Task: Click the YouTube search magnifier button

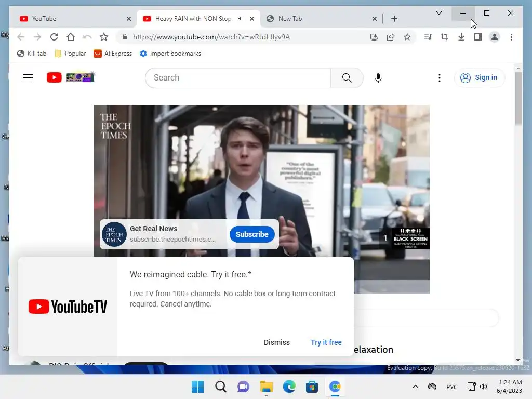Action: (347, 78)
